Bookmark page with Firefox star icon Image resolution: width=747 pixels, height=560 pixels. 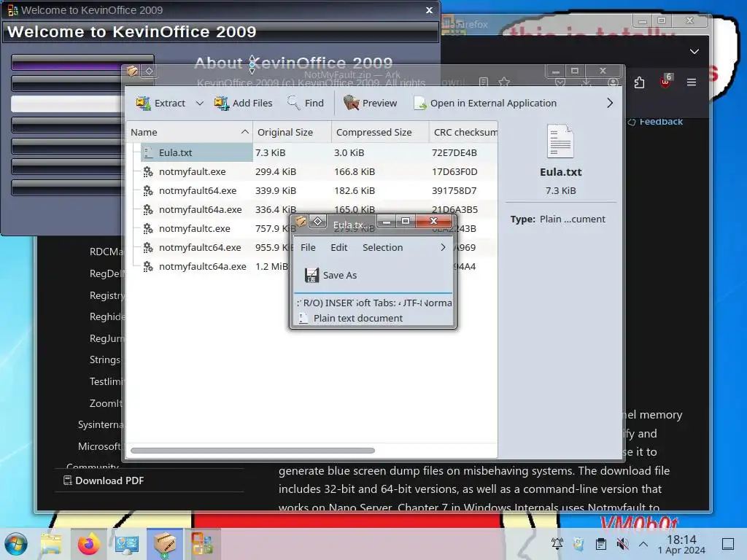[504, 82]
